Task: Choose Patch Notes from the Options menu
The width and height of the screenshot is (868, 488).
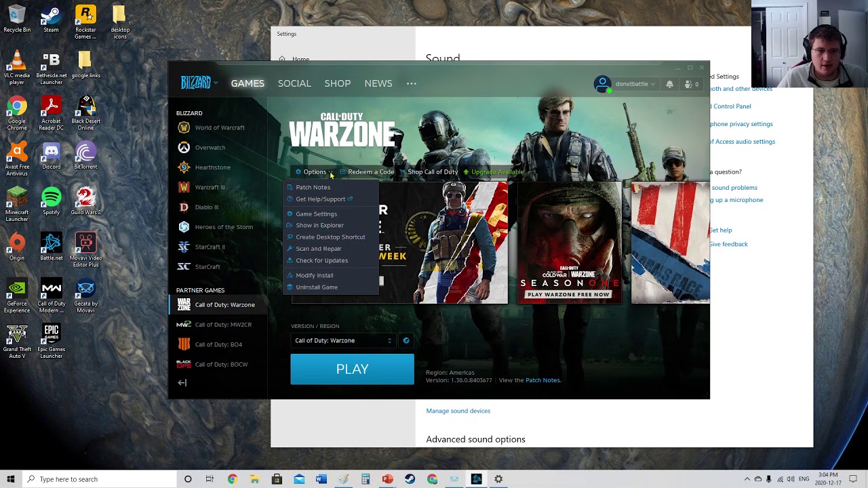Action: tap(313, 187)
